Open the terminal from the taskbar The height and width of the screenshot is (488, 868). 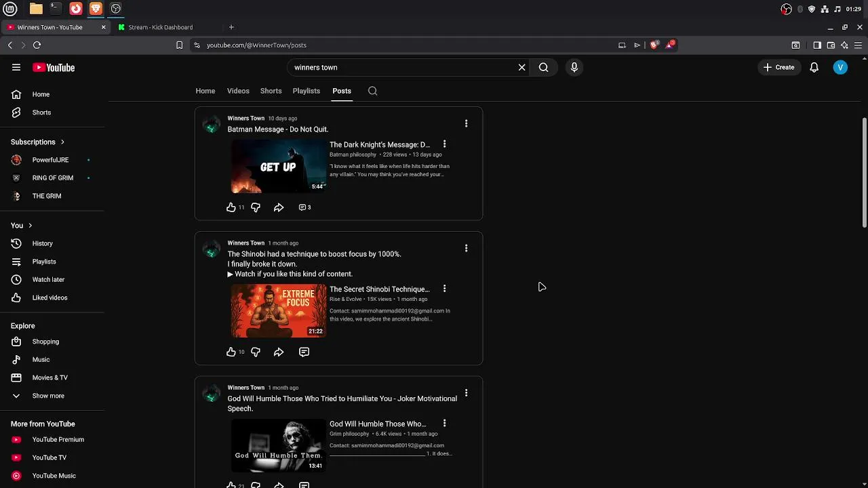(56, 9)
